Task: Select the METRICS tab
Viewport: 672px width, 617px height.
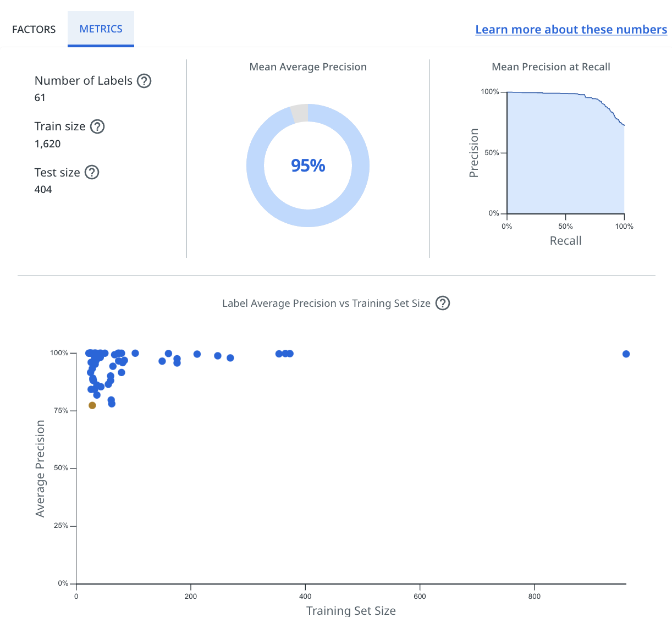Action: click(101, 29)
